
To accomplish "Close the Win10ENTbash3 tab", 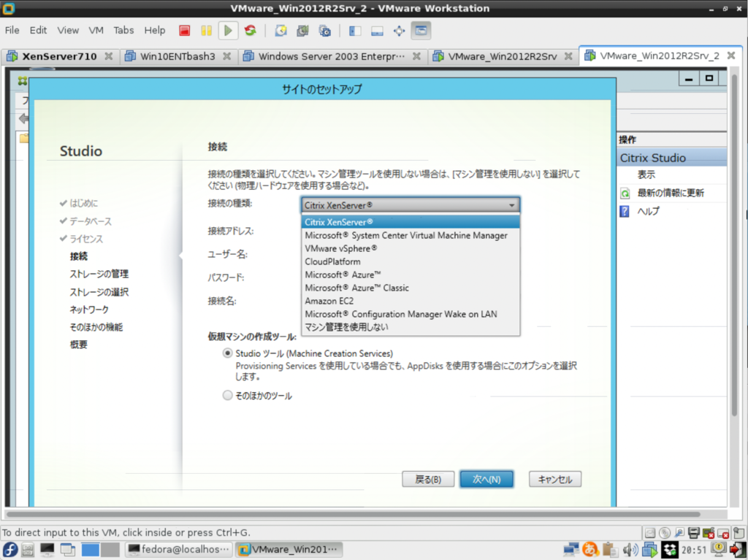I will (x=227, y=56).
